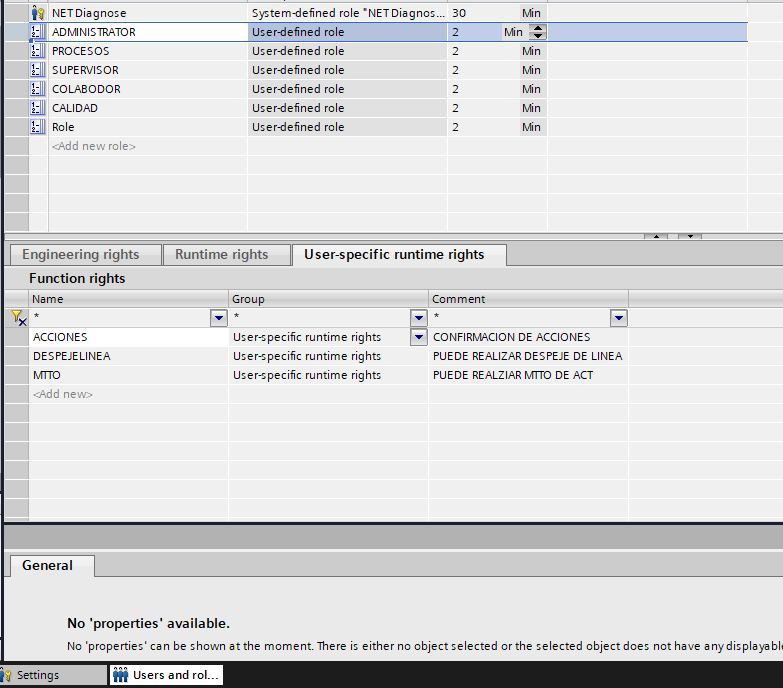Viewport: 783px width, 688px height.
Task: Open the Runtime rights tab
Action: 227,255
